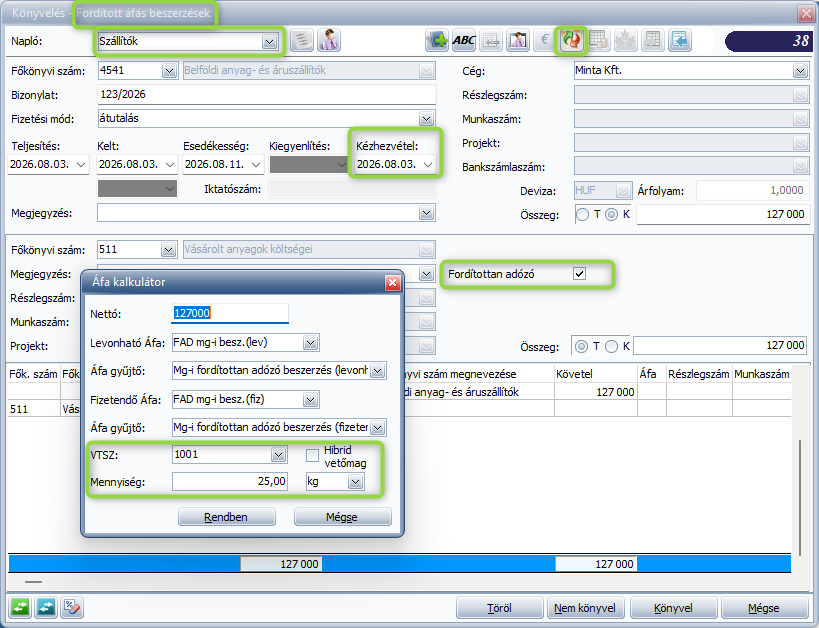The width and height of the screenshot is (819, 628).
Task: Open the first Áfa gyűjtő dropdown (levonható)
Action: tap(378, 371)
